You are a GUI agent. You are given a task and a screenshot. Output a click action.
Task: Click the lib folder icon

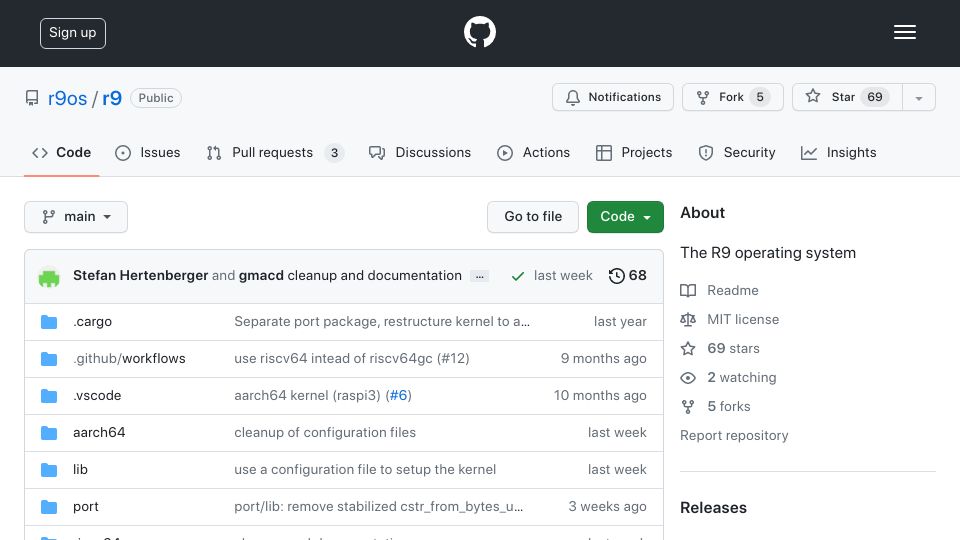point(49,470)
